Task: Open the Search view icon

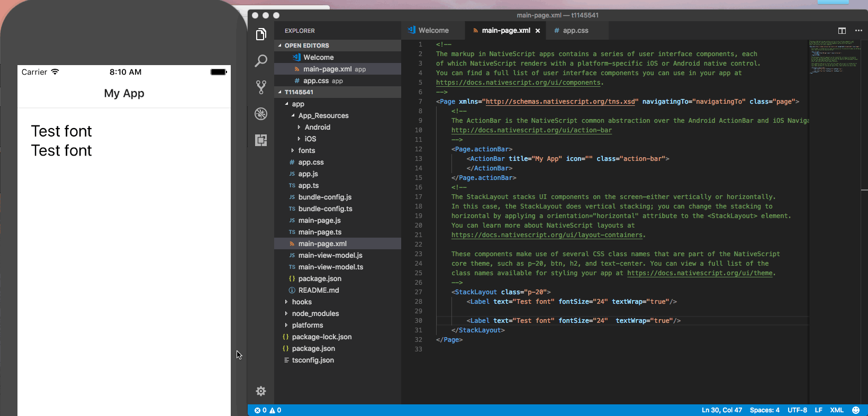Action: pyautogui.click(x=261, y=61)
